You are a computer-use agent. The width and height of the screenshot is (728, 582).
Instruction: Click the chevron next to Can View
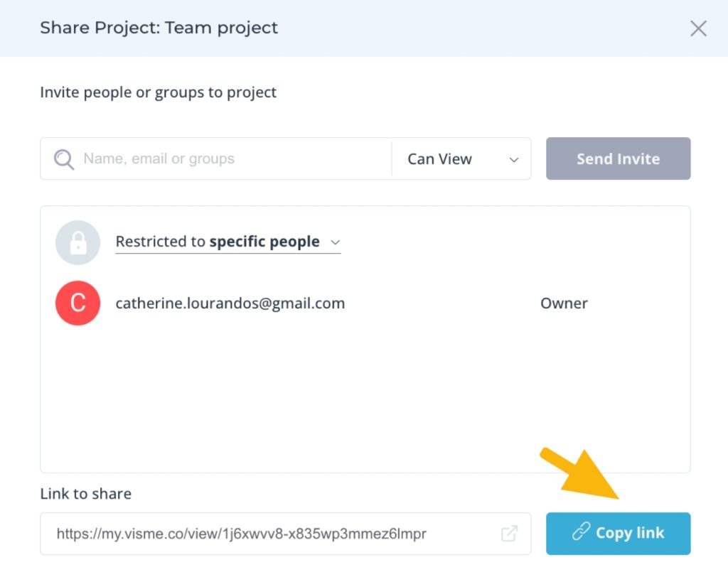[513, 159]
